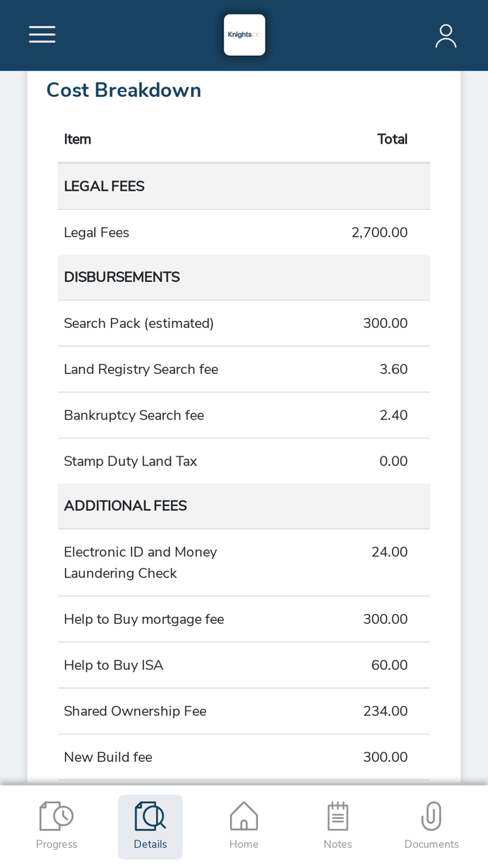Select the Shared Ownership Fee row

244,711
